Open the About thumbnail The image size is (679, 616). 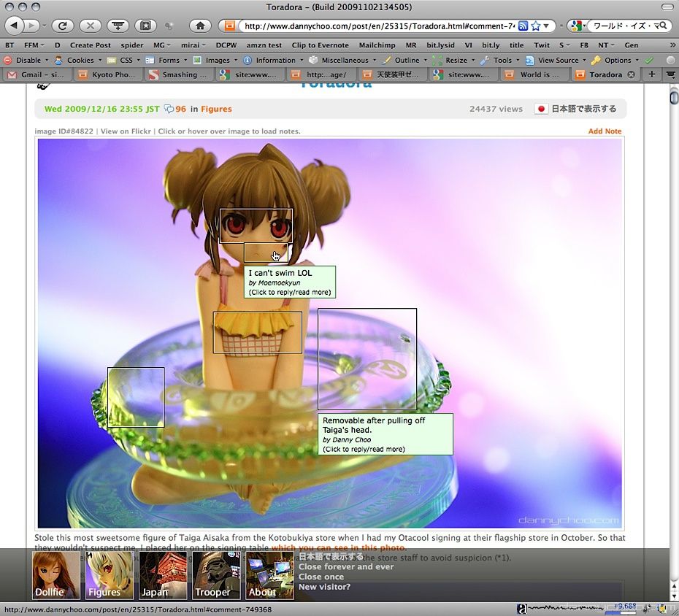(269, 575)
